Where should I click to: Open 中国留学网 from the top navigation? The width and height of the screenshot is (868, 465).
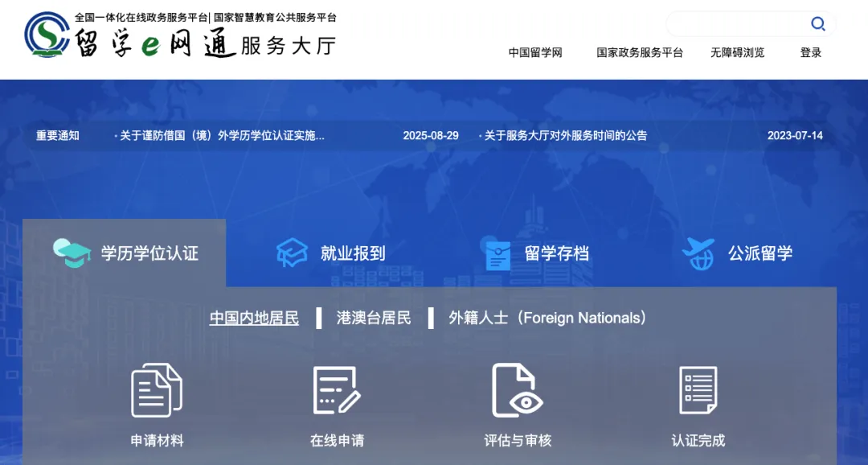[535, 52]
